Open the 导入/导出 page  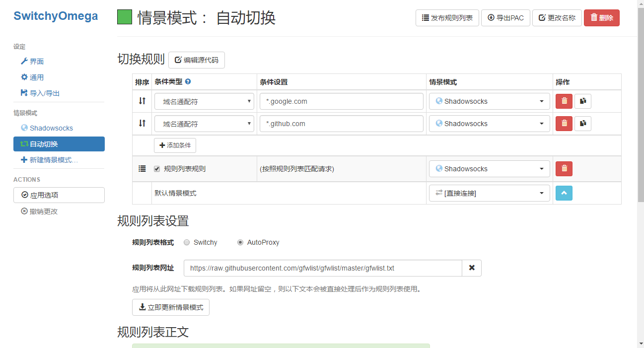click(45, 93)
